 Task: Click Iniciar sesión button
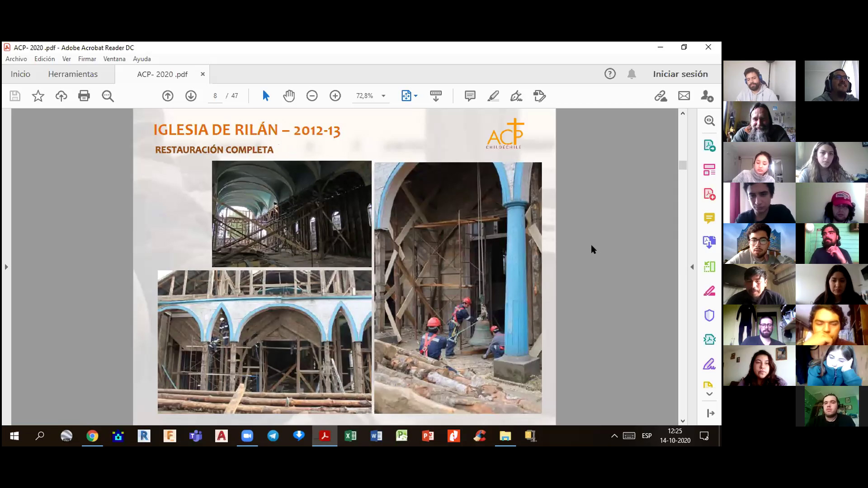tap(680, 74)
